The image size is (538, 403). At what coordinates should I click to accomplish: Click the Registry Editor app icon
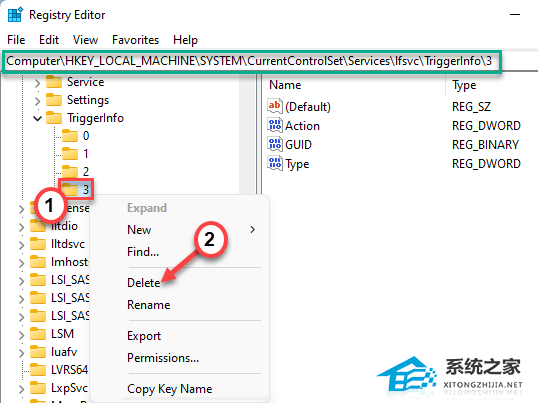(x=15, y=15)
